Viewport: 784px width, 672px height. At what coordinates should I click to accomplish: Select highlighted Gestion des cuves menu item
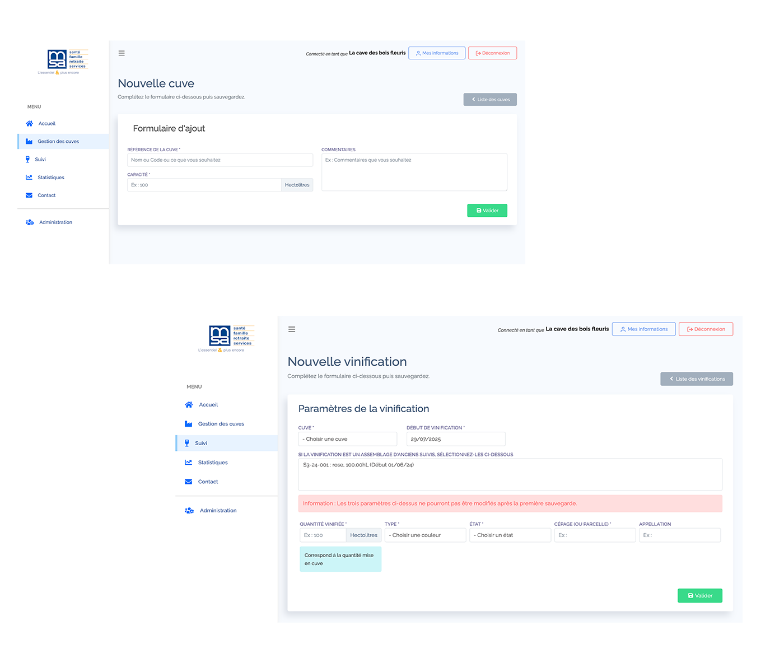[58, 142]
